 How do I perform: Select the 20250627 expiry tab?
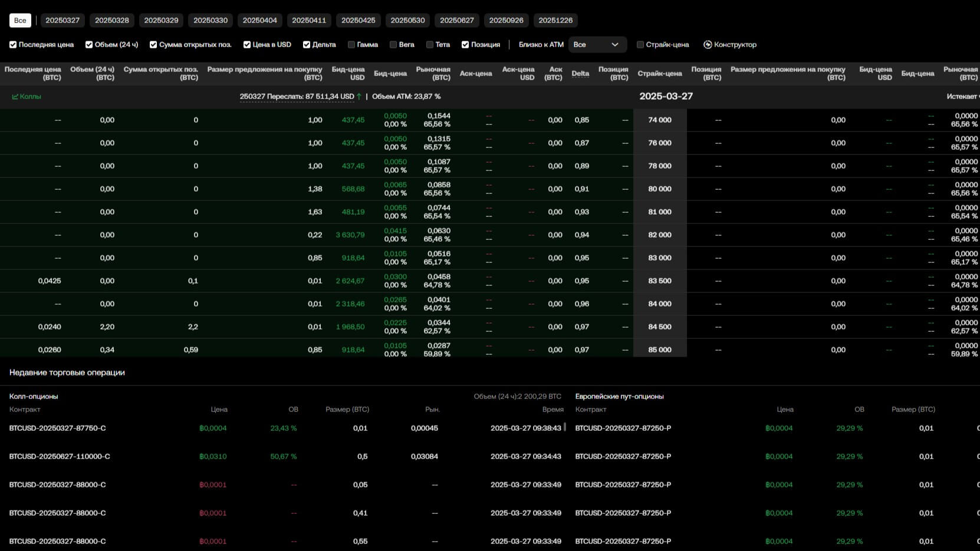click(457, 20)
